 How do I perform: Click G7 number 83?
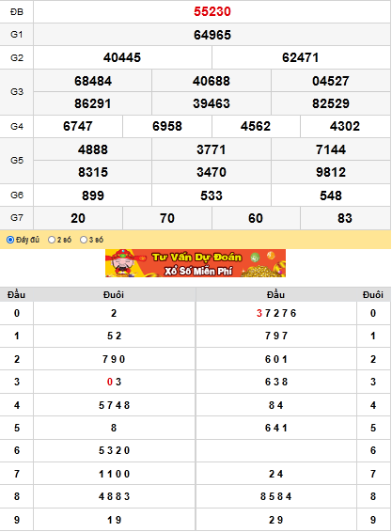[x=345, y=218]
